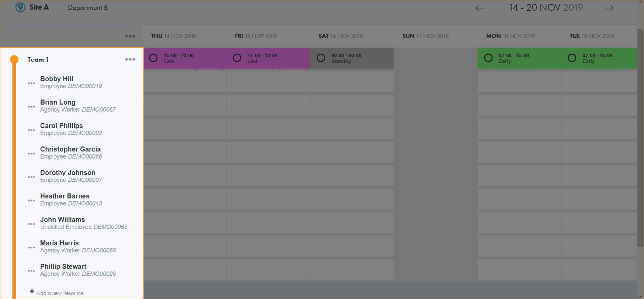Select the Monday Early shift circle
Viewport: 644px width, 299px height.
488,58
